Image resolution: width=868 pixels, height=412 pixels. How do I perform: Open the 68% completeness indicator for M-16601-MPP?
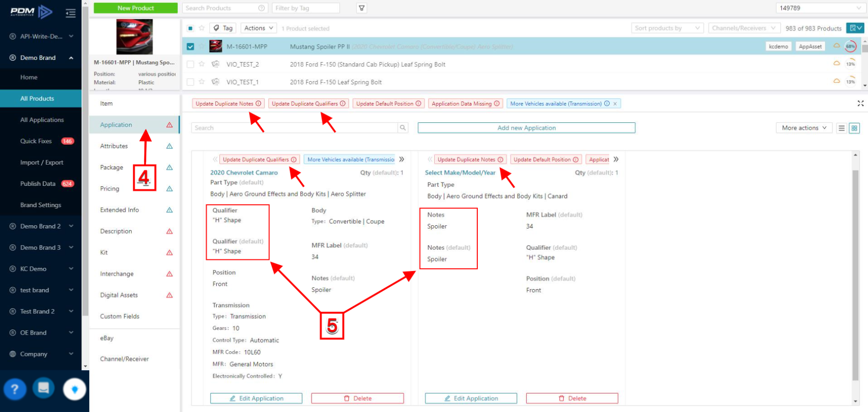850,46
